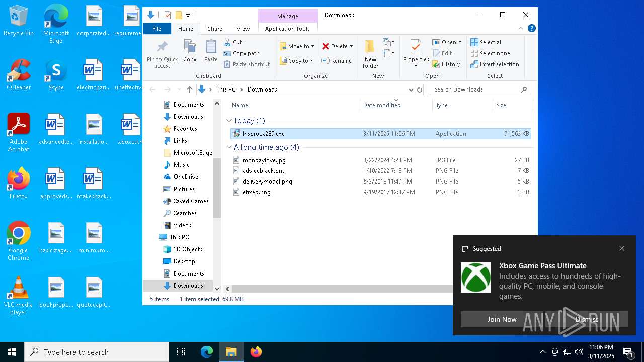
Task: Collapse the ribbon with the chevron
Action: [x=521, y=28]
